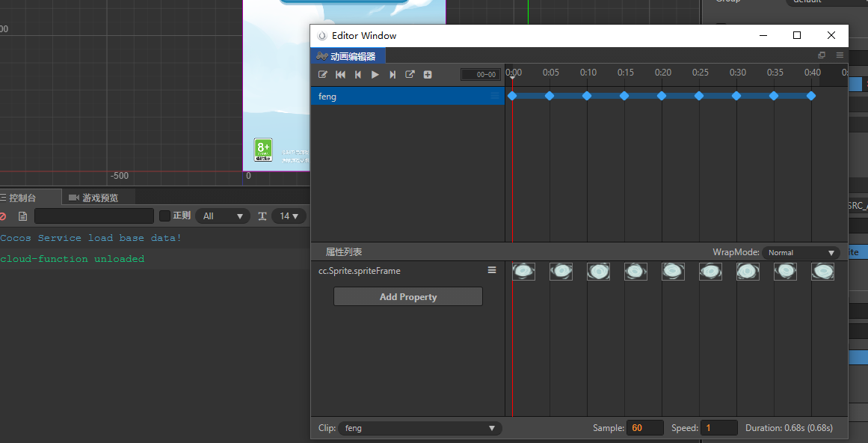Screen dimensions: 868x443
Task: Clear console with the red circle icon
Action: 3,216
